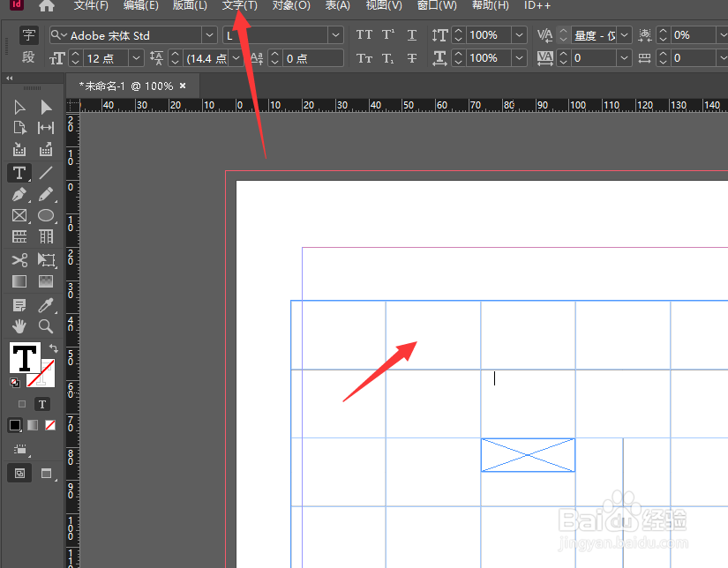This screenshot has width=728, height=568.
Task: Apply the black color swatch
Action: pyautogui.click(x=15, y=425)
